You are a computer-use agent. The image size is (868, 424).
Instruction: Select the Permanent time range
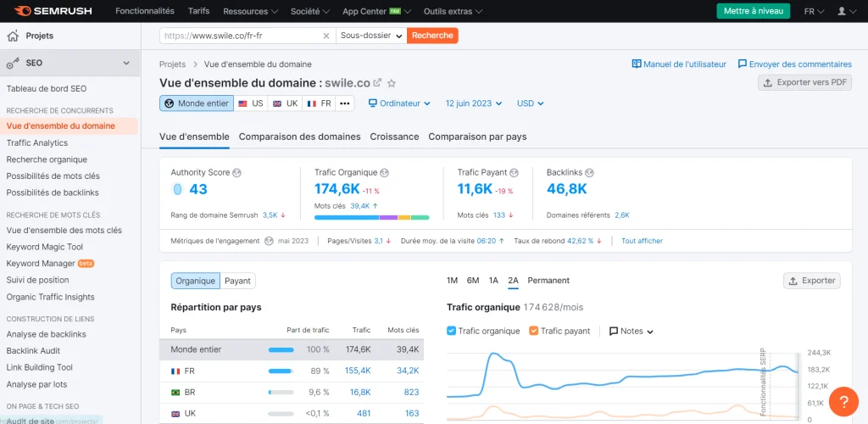click(548, 281)
